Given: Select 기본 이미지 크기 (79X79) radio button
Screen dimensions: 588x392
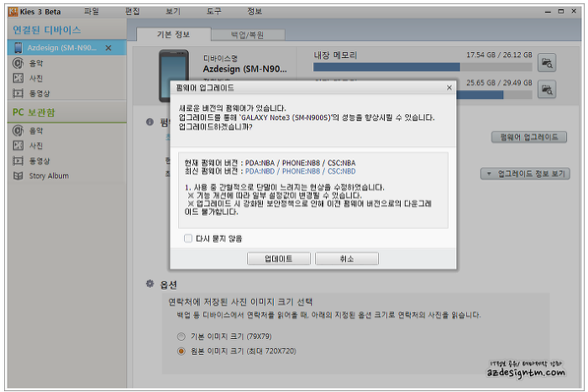Looking at the screenshot, I should tap(181, 337).
